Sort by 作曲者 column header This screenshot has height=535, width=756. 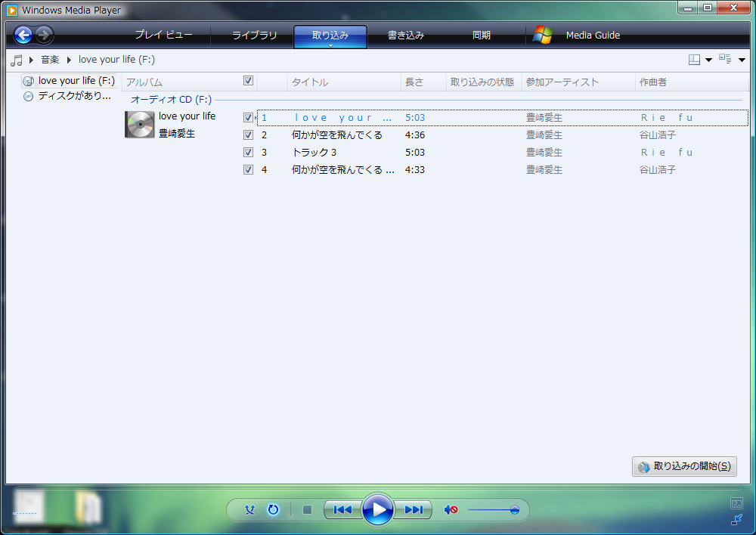click(x=692, y=82)
